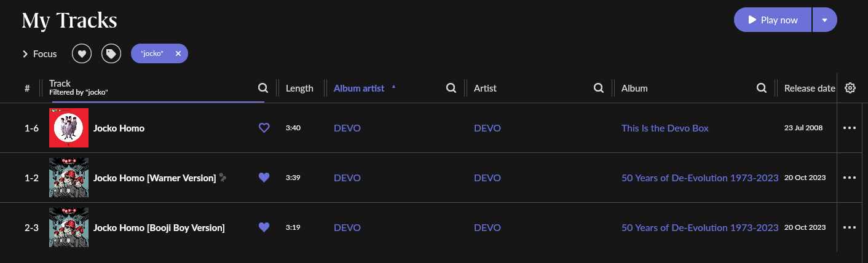
Task: Click the tag filter icon
Action: tap(111, 53)
